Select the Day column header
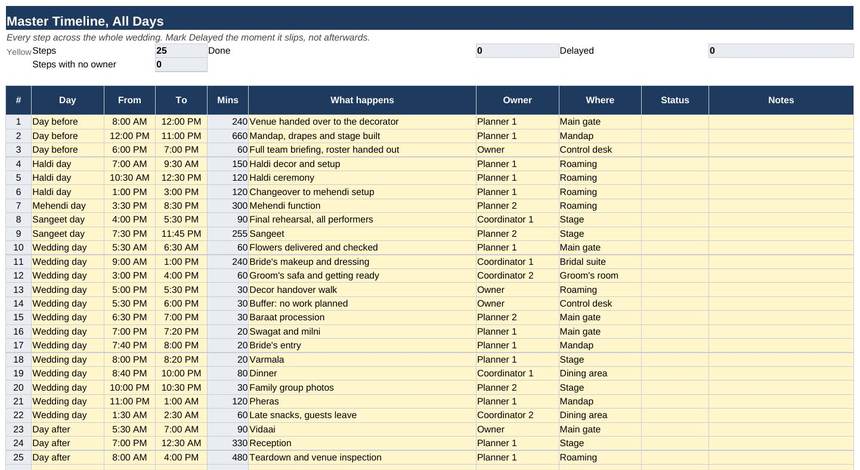This screenshot has height=470, width=860. click(67, 100)
